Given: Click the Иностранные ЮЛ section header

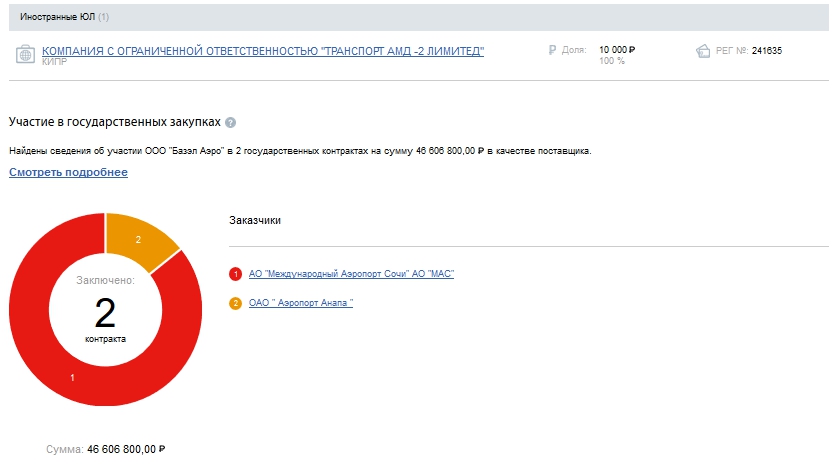Looking at the screenshot, I should pyautogui.click(x=418, y=17).
